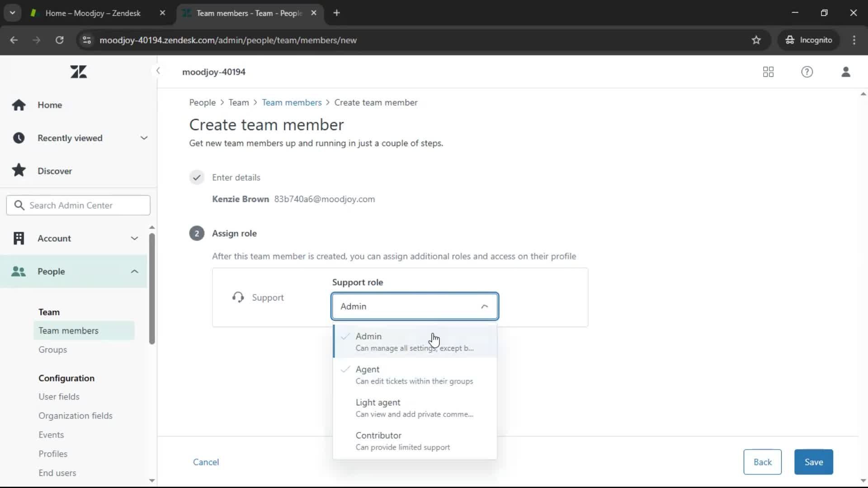Click the page scroll up arrow
The image size is (868, 488).
[863, 94]
